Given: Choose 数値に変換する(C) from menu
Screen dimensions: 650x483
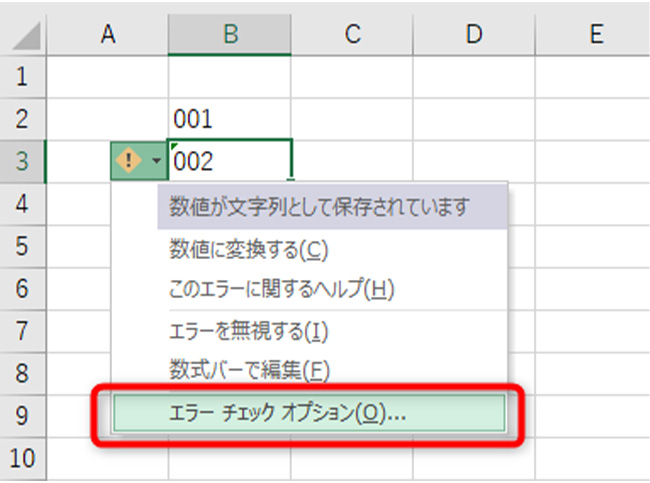Looking at the screenshot, I should click(248, 249).
